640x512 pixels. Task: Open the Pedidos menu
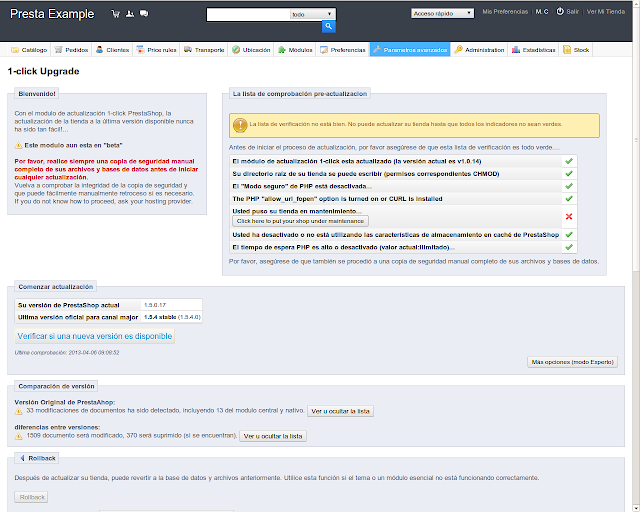coord(71,50)
